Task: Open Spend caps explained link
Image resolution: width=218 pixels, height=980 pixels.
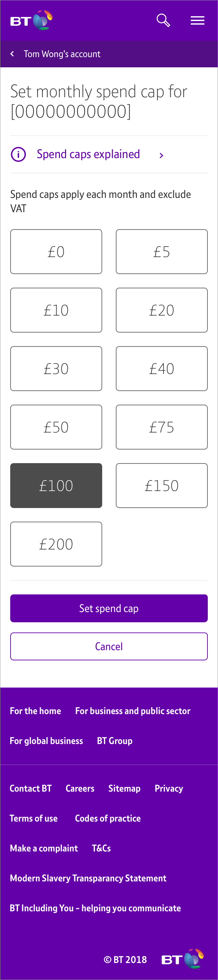Action: point(88,154)
